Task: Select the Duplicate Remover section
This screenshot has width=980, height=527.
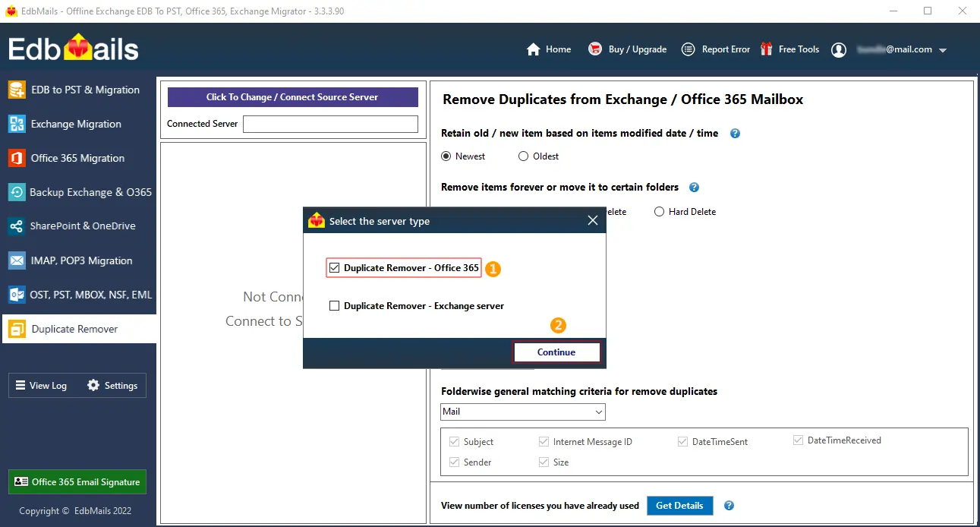Action: (x=79, y=329)
